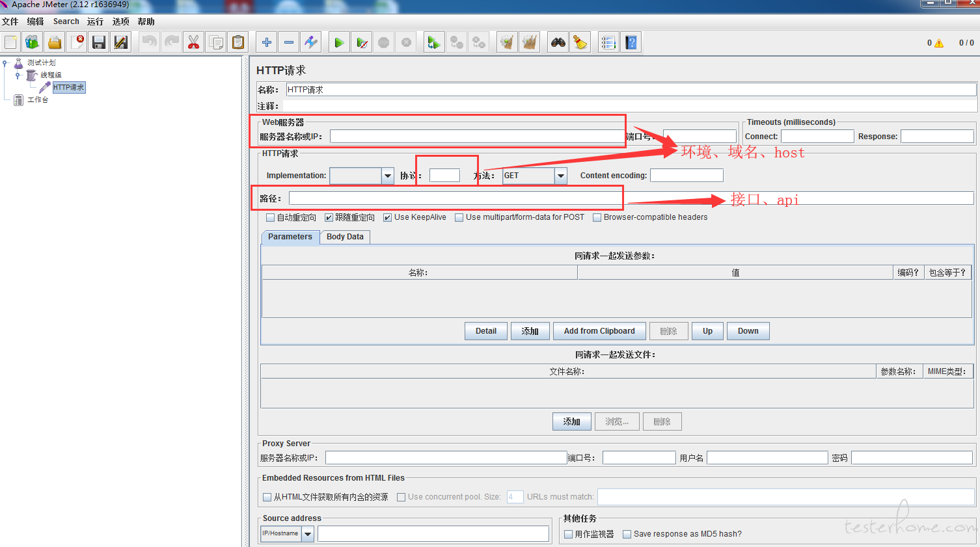This screenshot has height=547, width=980.
Task: Select 工作台 in the tree
Action: tap(38, 100)
